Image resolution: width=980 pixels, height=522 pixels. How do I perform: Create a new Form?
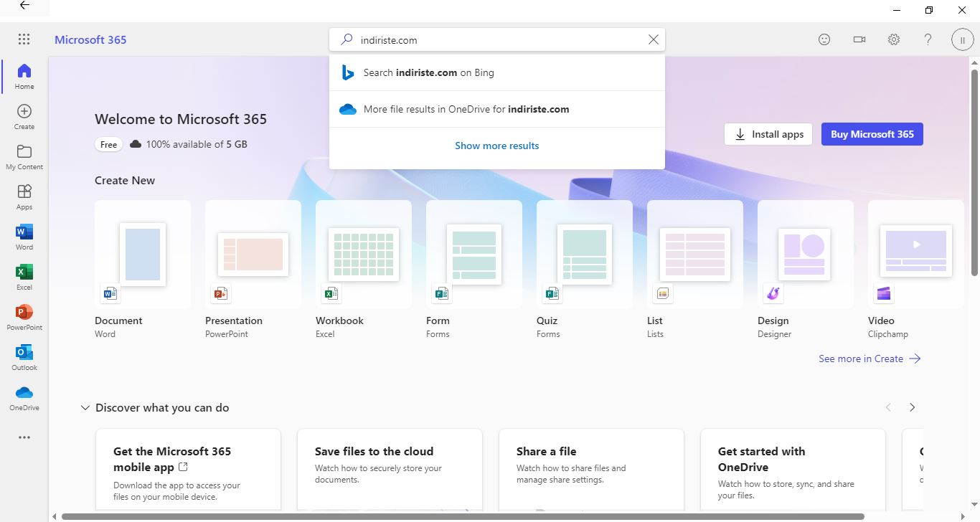(x=474, y=269)
